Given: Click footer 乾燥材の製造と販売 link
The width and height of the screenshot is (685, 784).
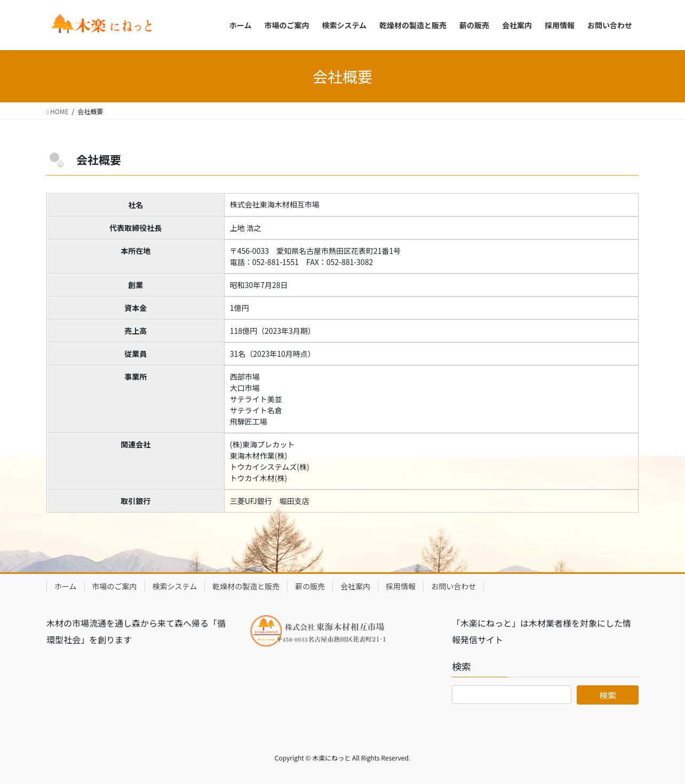Looking at the screenshot, I should click(246, 586).
